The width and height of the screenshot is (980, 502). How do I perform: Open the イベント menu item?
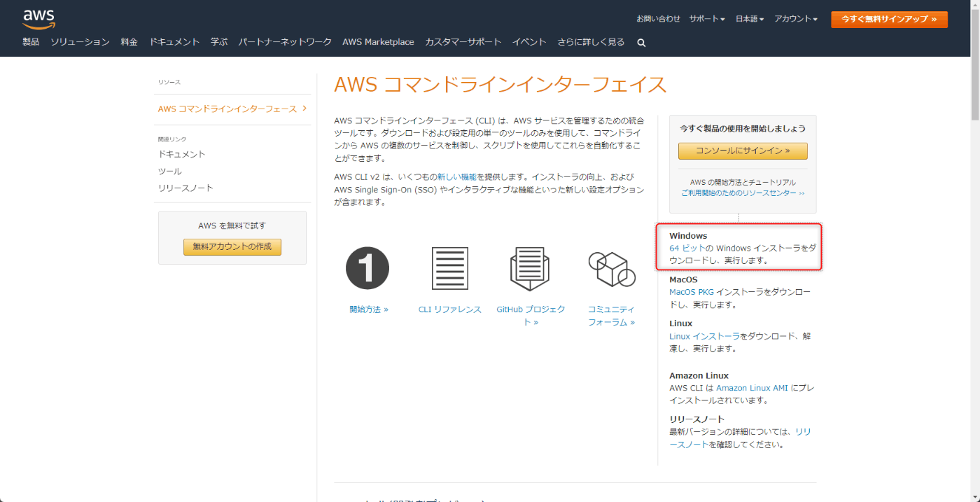pyautogui.click(x=529, y=42)
